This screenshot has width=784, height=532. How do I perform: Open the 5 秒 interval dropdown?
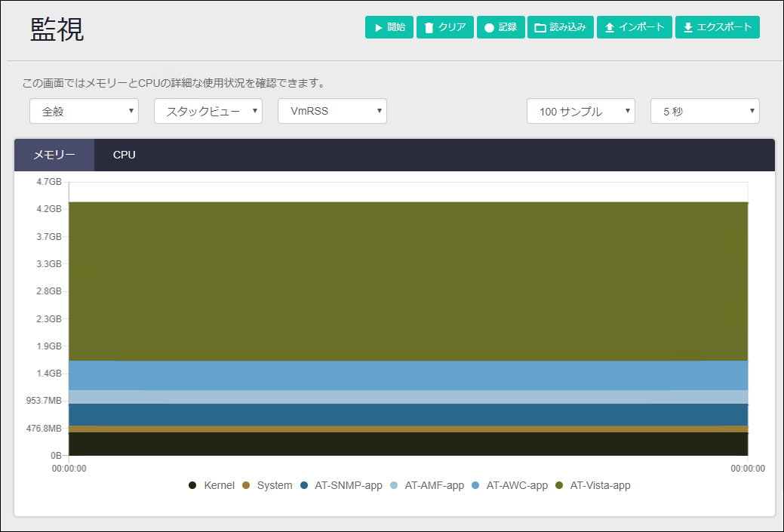pos(705,111)
